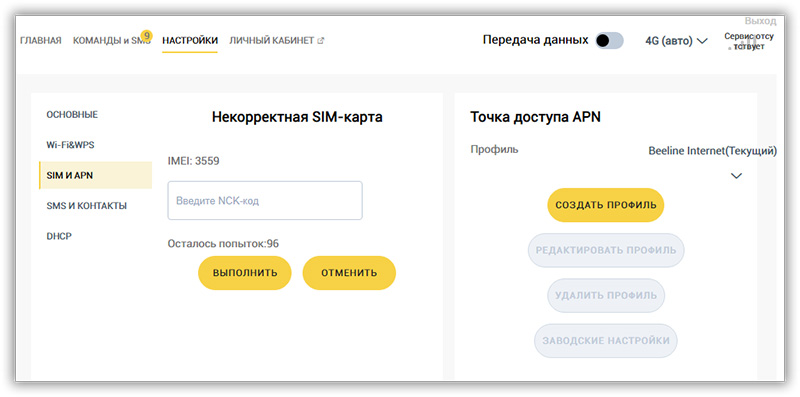
Task: Open SMS и контакты settings section
Action: [87, 206]
